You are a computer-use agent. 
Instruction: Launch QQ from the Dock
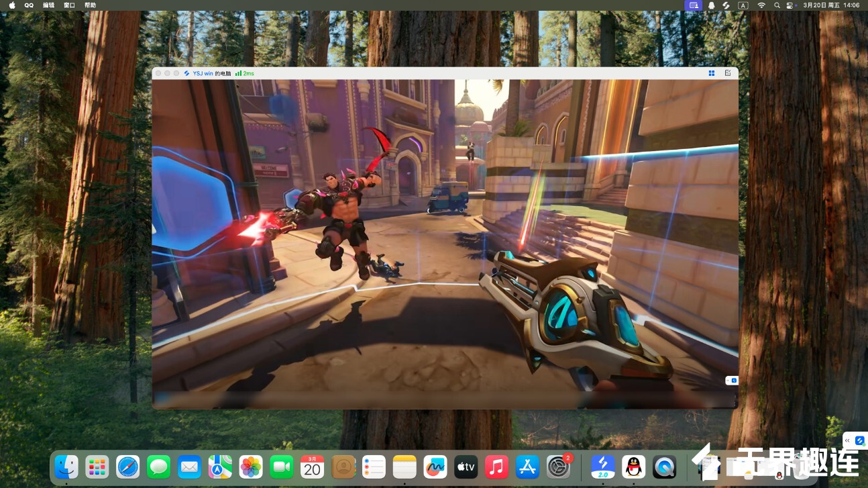point(633,467)
